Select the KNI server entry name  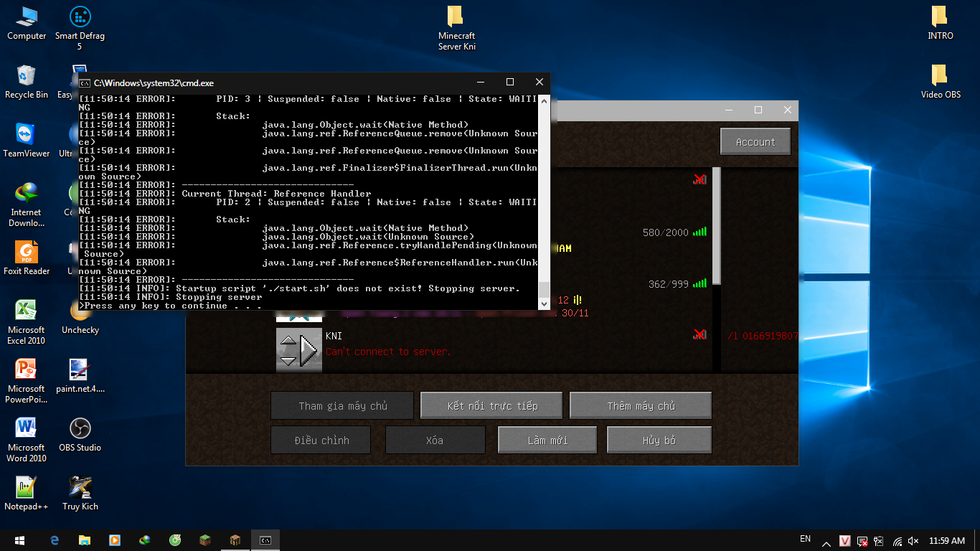pos(334,336)
